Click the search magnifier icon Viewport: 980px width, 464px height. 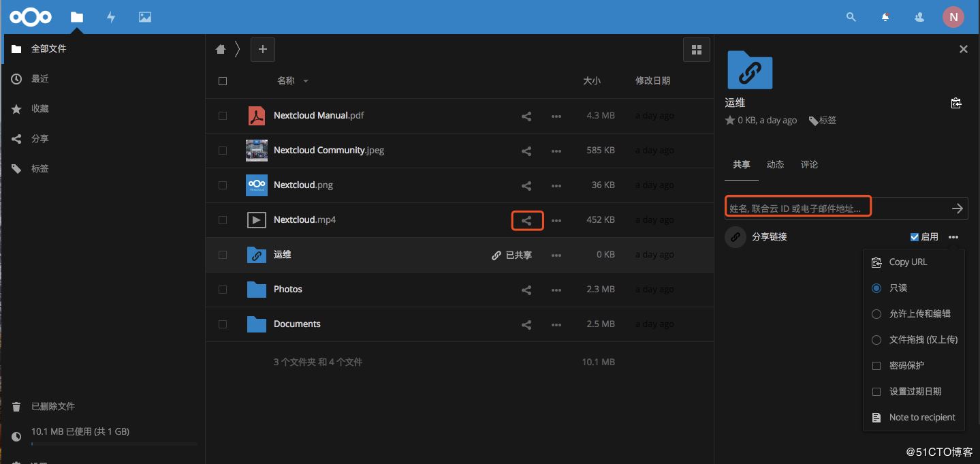point(851,17)
